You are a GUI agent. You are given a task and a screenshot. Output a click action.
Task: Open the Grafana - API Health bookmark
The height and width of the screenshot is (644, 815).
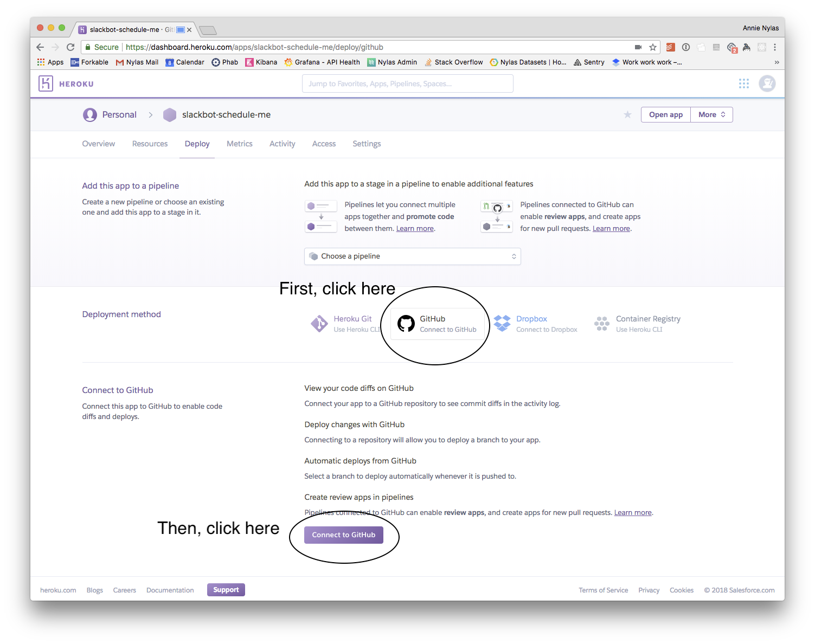pyautogui.click(x=322, y=62)
